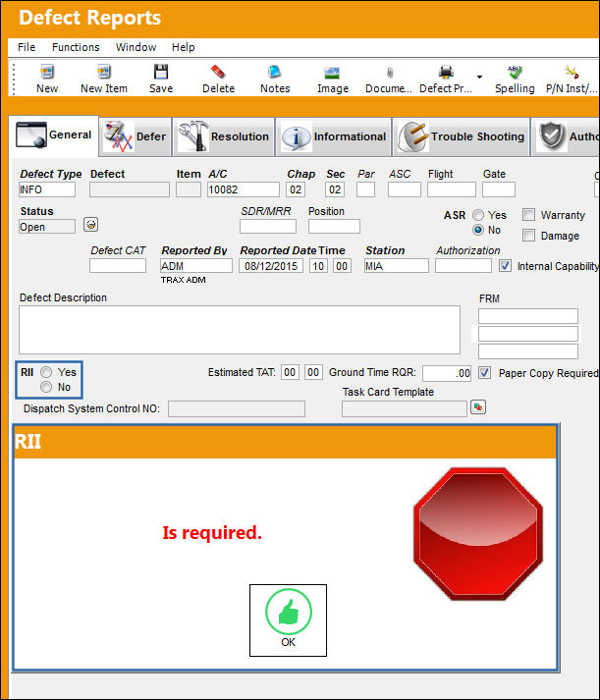Click the Ground Time RQR field

click(x=447, y=373)
